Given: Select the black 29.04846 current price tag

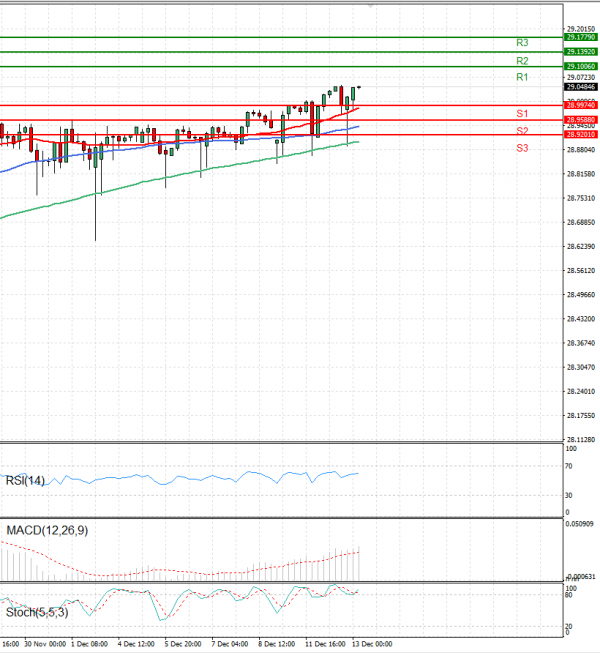Looking at the screenshot, I should coord(581,87).
